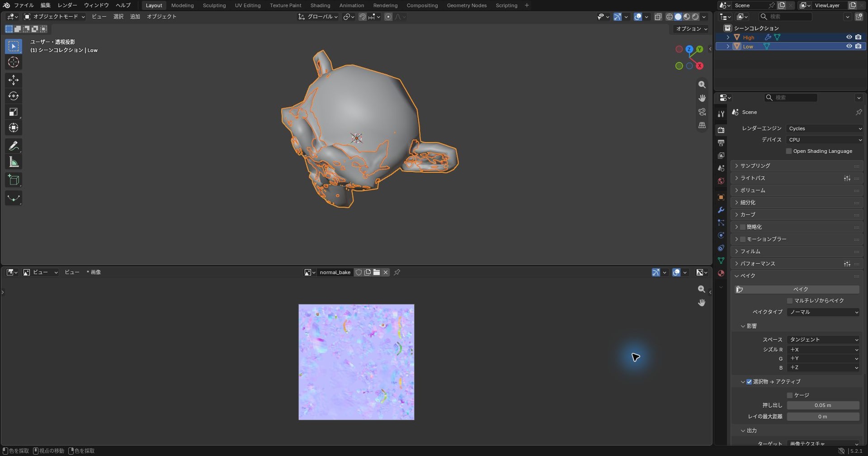This screenshot has height=456, width=868.
Task: Open オプション button in viewport
Action: (691, 29)
